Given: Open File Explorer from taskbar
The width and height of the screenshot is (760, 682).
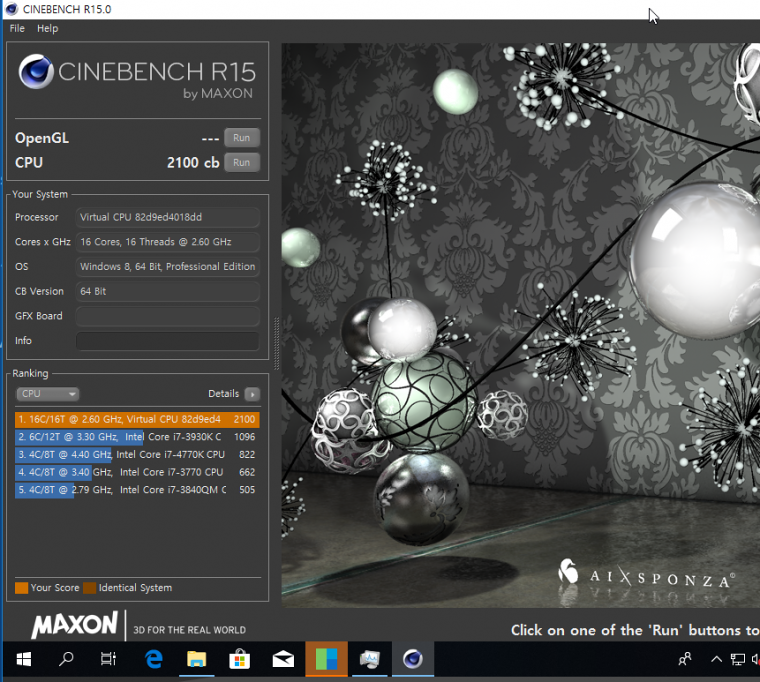Looking at the screenshot, I should 196,659.
